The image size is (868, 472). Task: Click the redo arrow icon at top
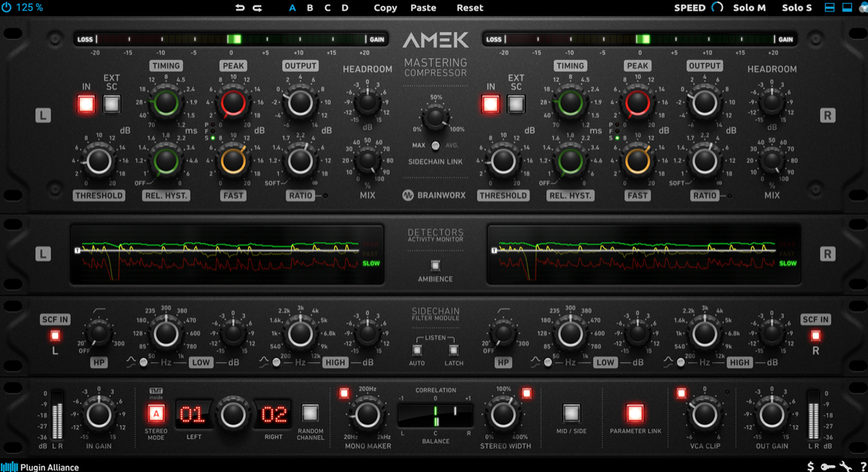click(x=257, y=8)
